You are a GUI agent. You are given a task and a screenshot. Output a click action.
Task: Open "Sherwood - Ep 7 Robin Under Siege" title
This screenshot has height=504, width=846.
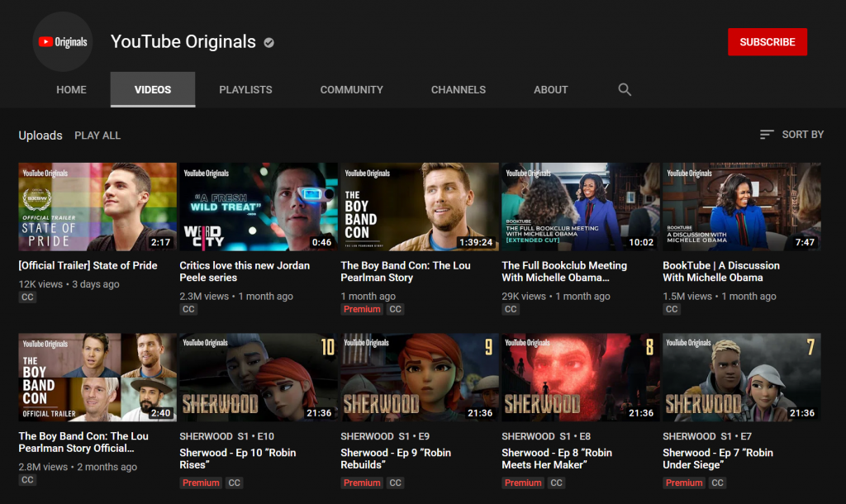(718, 459)
